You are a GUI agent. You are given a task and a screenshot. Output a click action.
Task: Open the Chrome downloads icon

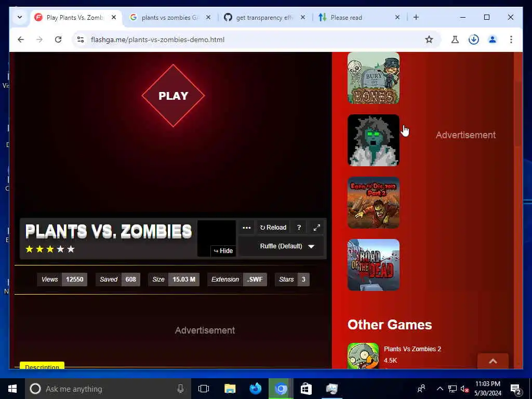coord(474,39)
